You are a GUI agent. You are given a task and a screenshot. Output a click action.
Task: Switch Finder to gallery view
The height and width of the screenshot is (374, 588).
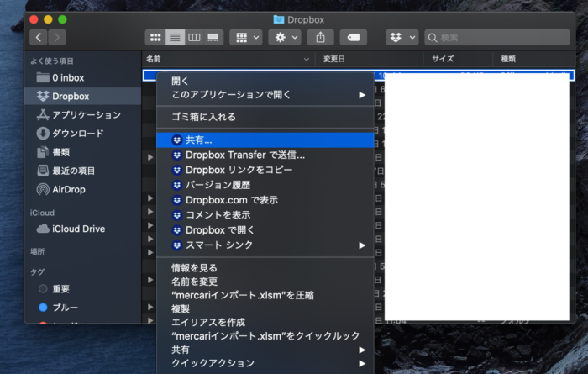tap(213, 37)
